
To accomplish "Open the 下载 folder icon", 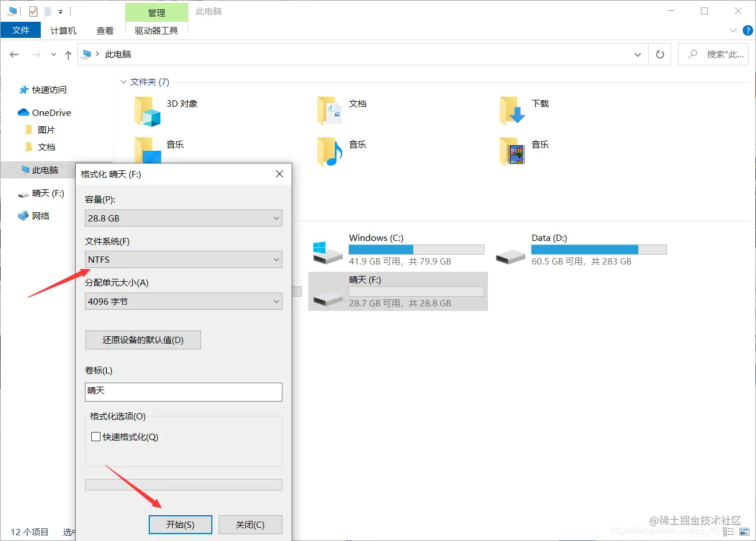I will click(513, 111).
